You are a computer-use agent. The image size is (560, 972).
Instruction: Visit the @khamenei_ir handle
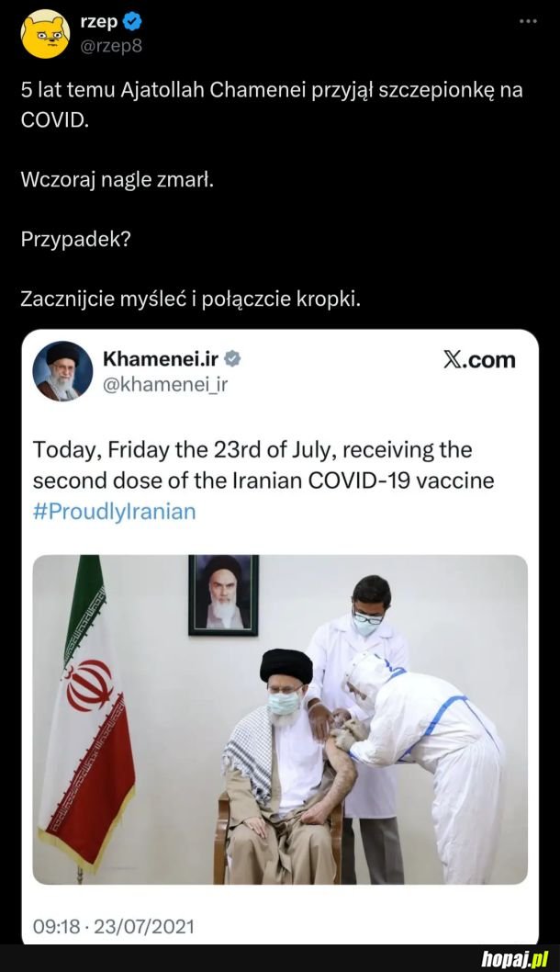pyautogui.click(x=164, y=385)
